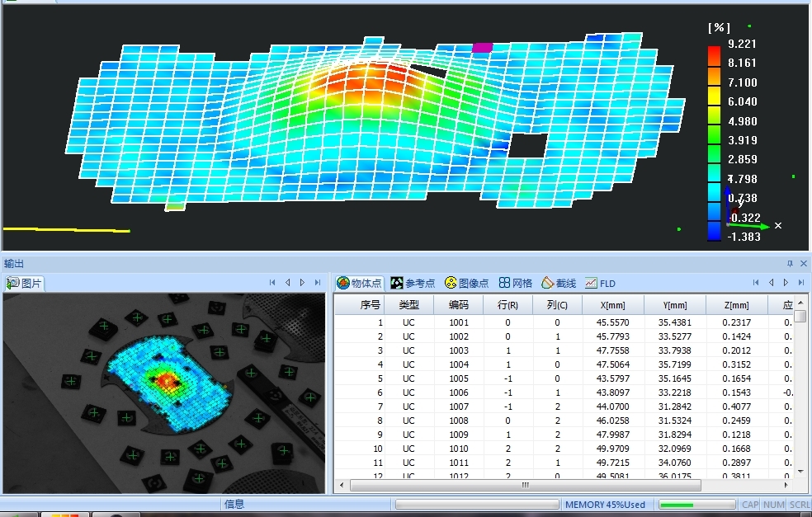Select row with code 1005 in table

tap(458, 378)
